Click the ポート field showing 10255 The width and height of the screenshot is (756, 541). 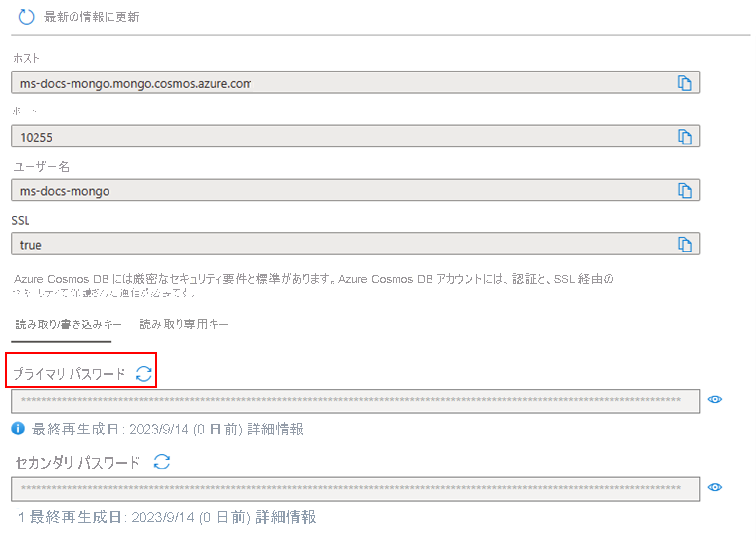click(356, 136)
